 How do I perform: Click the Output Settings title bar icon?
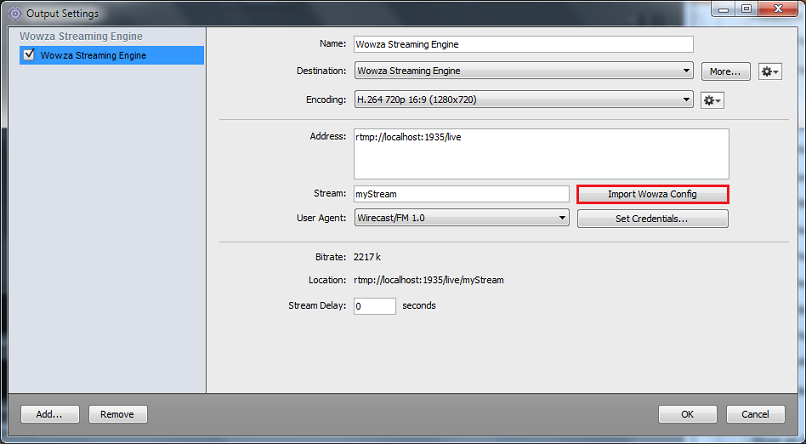coord(13,13)
